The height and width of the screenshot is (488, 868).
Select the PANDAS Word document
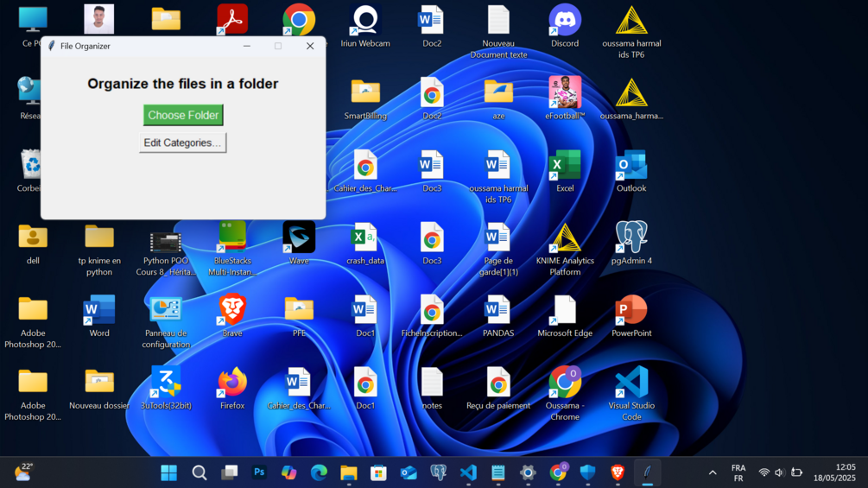click(x=498, y=316)
